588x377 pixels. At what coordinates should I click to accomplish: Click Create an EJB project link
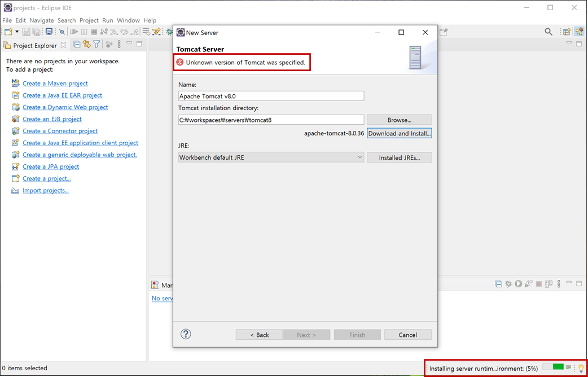(x=52, y=119)
